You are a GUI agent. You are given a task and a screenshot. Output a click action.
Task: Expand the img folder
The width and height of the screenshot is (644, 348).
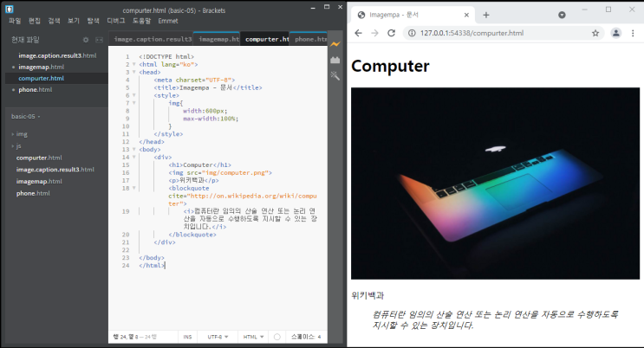tap(19, 134)
